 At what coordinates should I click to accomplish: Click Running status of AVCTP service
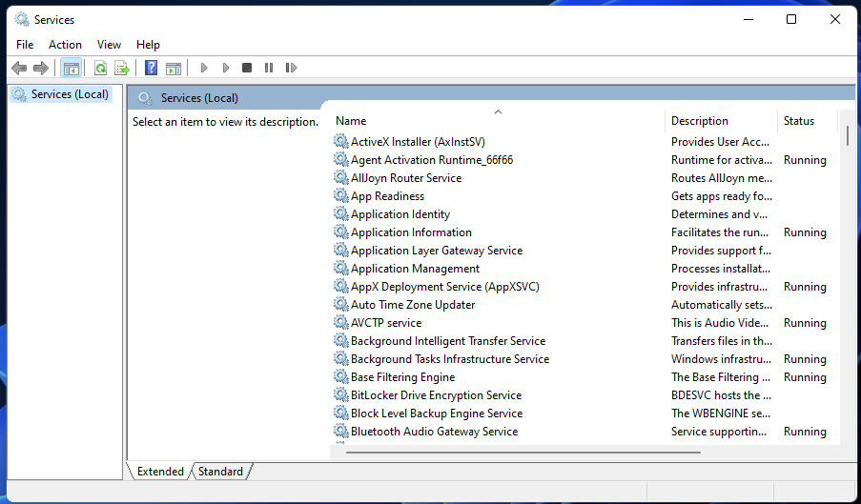[x=805, y=322]
